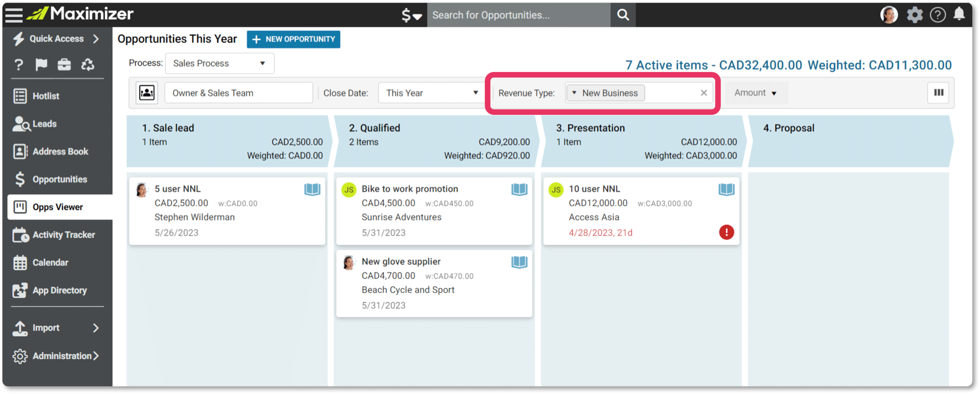Click red overdue alert on 10 user NNL
Screen dimensions: 980x394
(726, 232)
